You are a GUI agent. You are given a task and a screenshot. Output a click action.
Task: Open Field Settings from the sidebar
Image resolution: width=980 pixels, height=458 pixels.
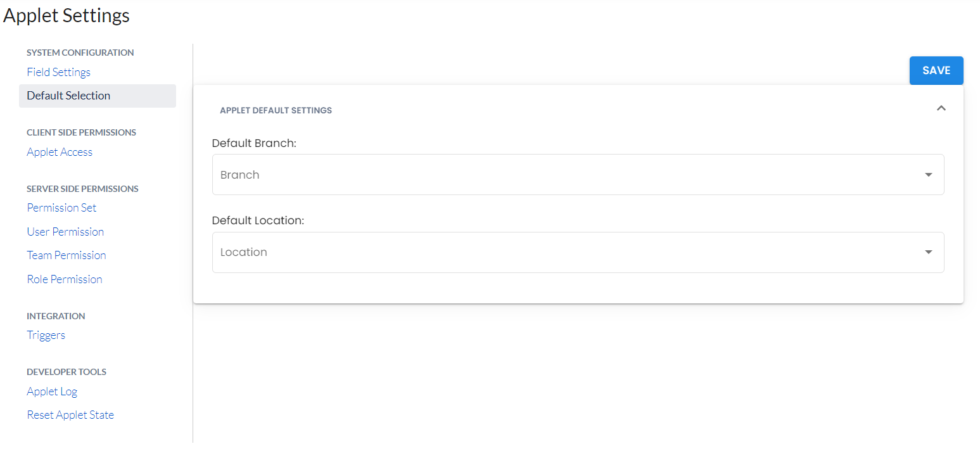click(58, 72)
